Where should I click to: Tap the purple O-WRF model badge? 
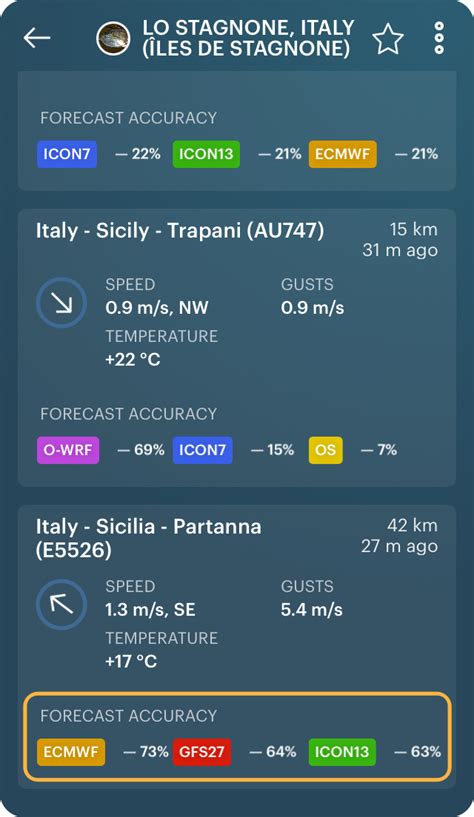(68, 450)
